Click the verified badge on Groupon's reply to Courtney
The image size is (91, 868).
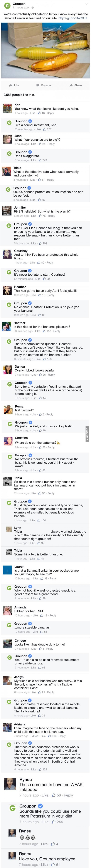pos(30,271)
